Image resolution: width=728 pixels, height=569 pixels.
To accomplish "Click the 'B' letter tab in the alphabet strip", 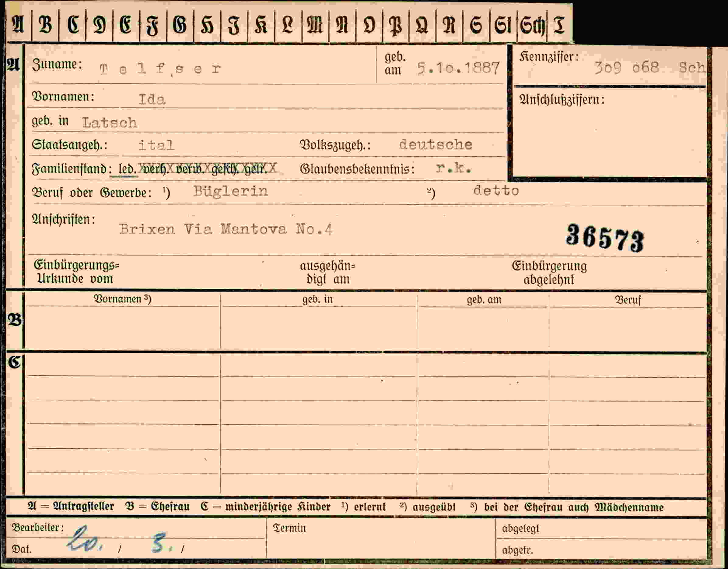I will (x=45, y=25).
